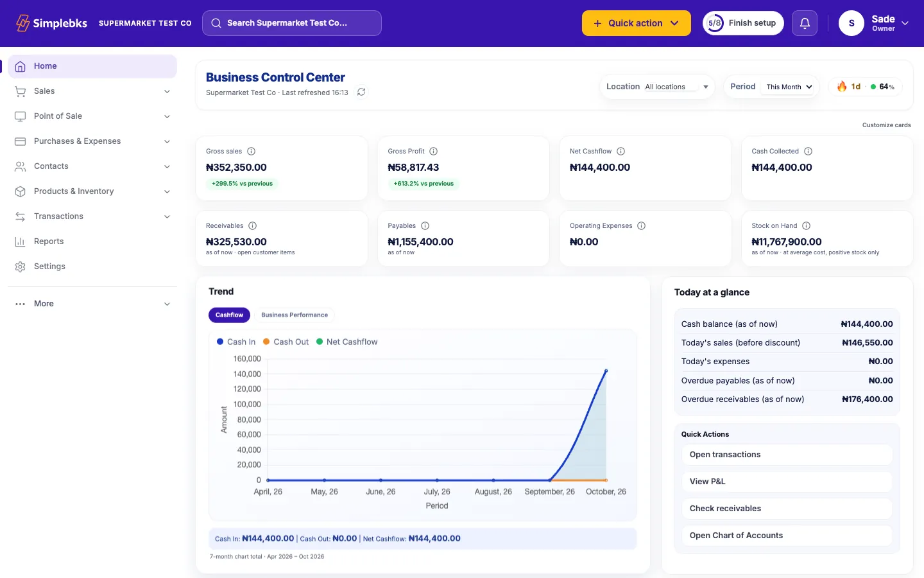Expand the More menu chevron
The height and width of the screenshot is (578, 924).
pos(167,304)
